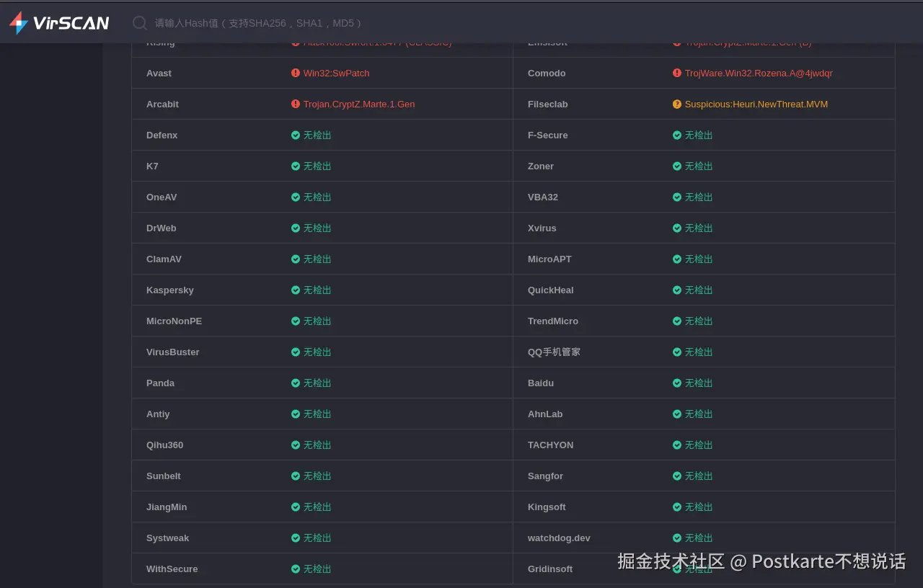
Task: Click the green check icon for MicroNonPE
Action: (x=296, y=321)
